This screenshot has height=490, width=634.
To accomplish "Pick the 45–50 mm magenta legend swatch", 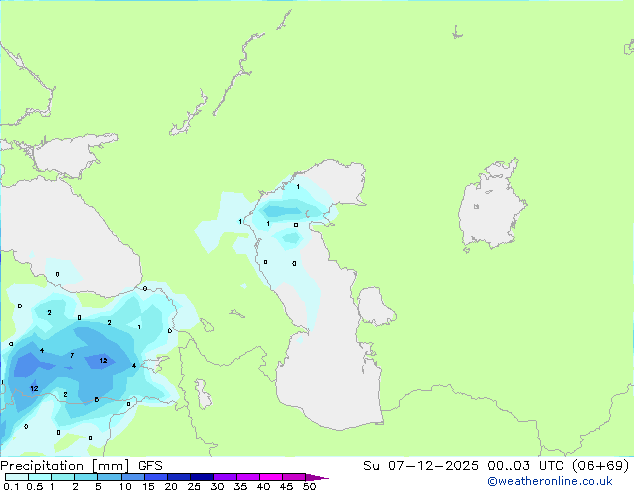I will [294, 477].
